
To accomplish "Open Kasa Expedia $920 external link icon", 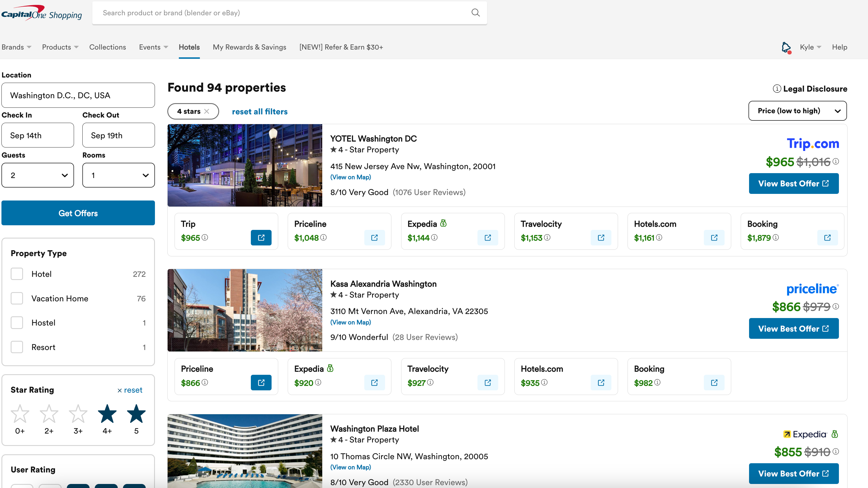I will [374, 383].
